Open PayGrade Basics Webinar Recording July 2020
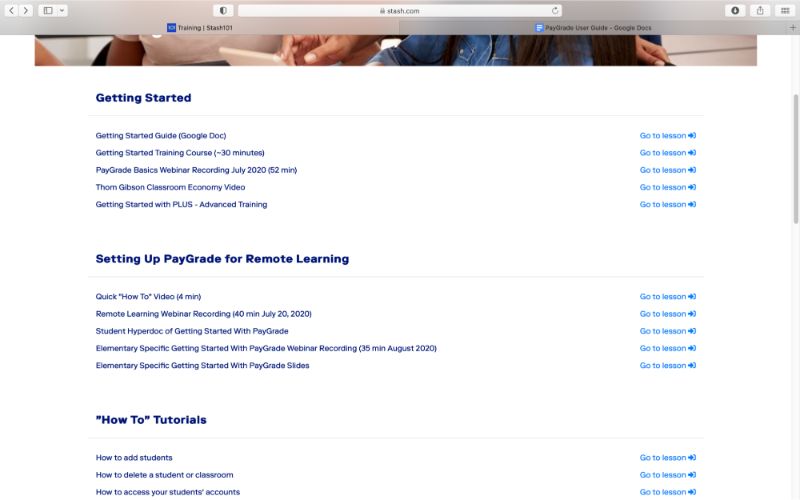Image resolution: width=800 pixels, height=500 pixels. click(196, 170)
